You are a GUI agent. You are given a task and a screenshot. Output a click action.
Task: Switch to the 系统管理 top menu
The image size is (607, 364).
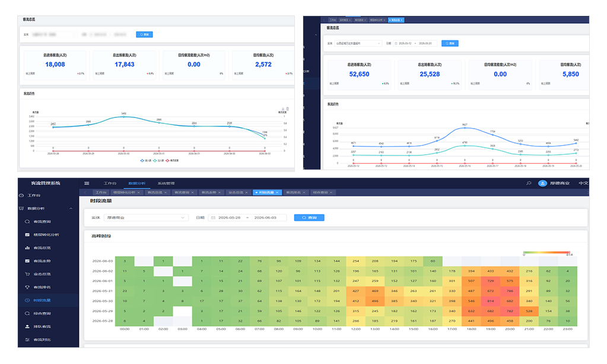pos(166,183)
